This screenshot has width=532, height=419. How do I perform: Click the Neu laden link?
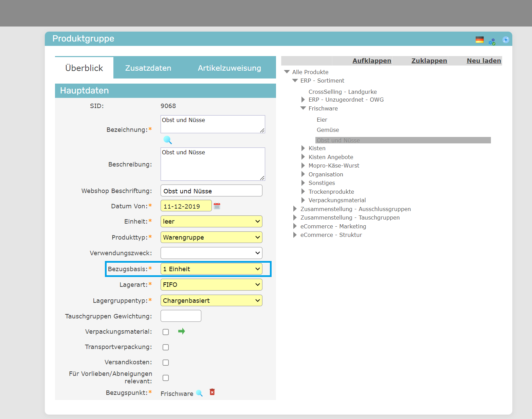coord(483,61)
